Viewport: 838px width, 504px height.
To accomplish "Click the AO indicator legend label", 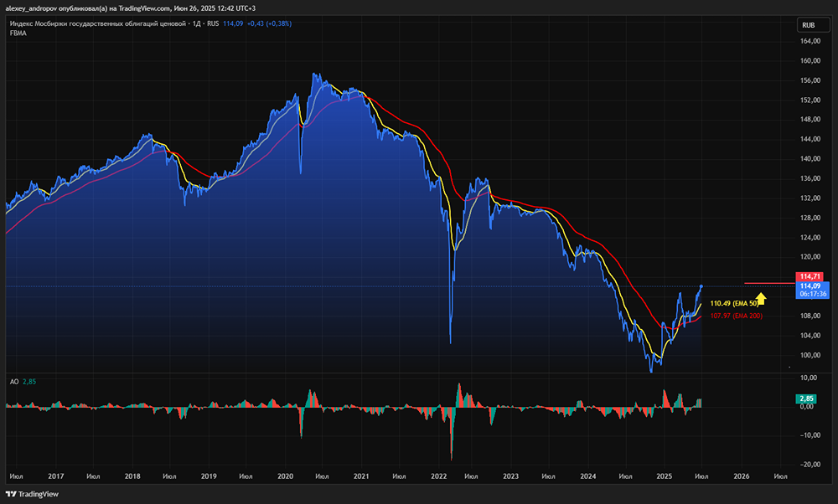I will tap(14, 382).
